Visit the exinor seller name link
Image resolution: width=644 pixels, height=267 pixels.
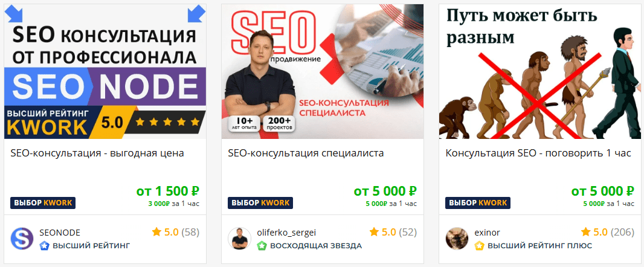tap(488, 233)
